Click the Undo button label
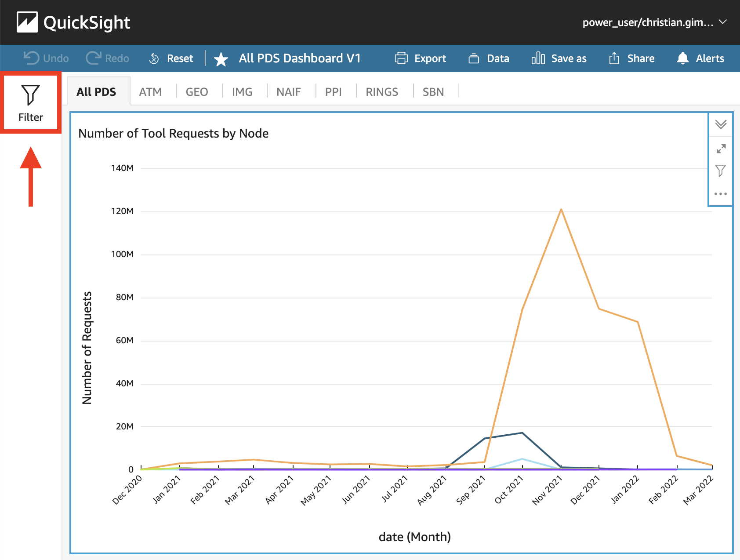 click(56, 58)
